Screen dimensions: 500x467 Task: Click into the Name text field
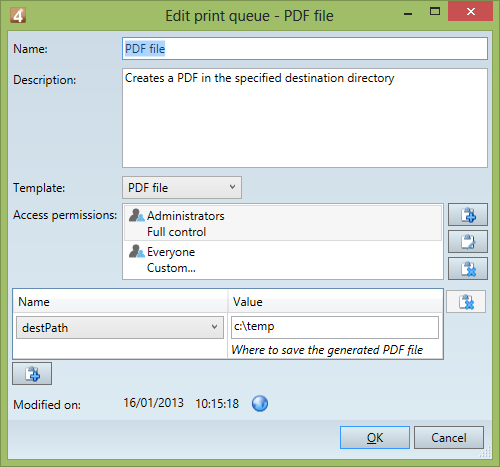(305, 49)
